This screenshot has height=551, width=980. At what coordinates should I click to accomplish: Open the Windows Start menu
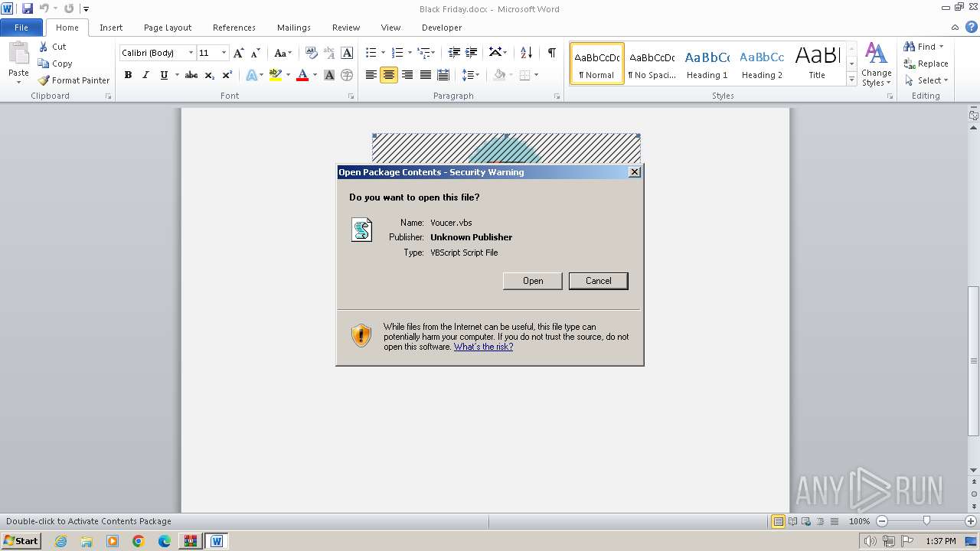coord(21,541)
